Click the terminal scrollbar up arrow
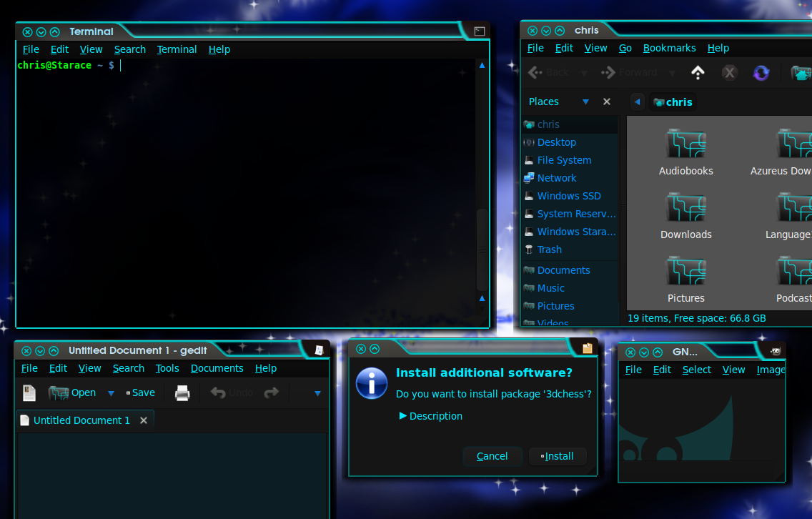The width and height of the screenshot is (812, 519). [x=482, y=65]
